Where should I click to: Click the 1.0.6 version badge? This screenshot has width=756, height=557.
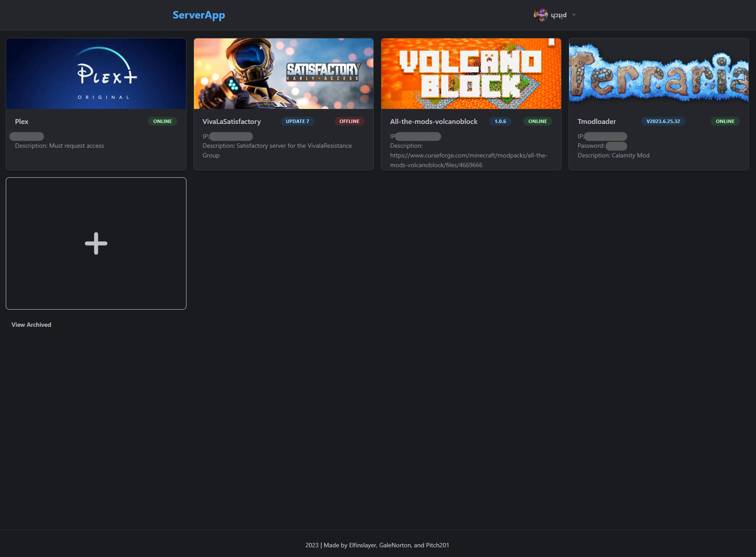[500, 121]
